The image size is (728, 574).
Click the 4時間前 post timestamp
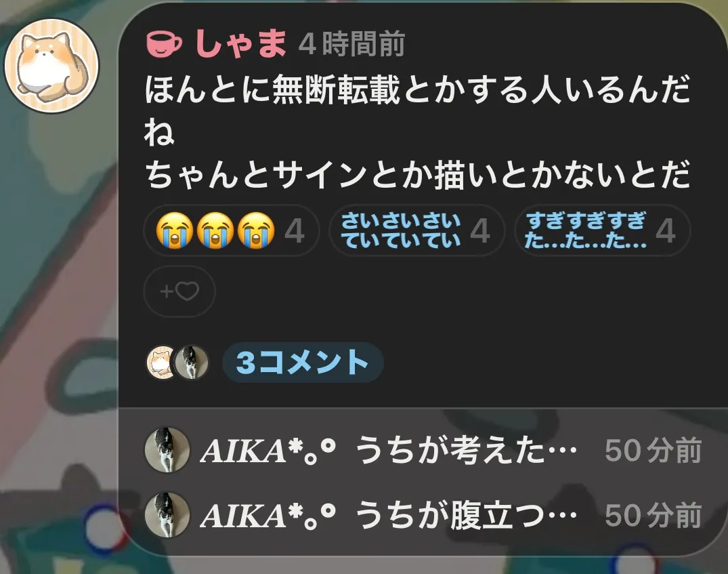[351, 44]
